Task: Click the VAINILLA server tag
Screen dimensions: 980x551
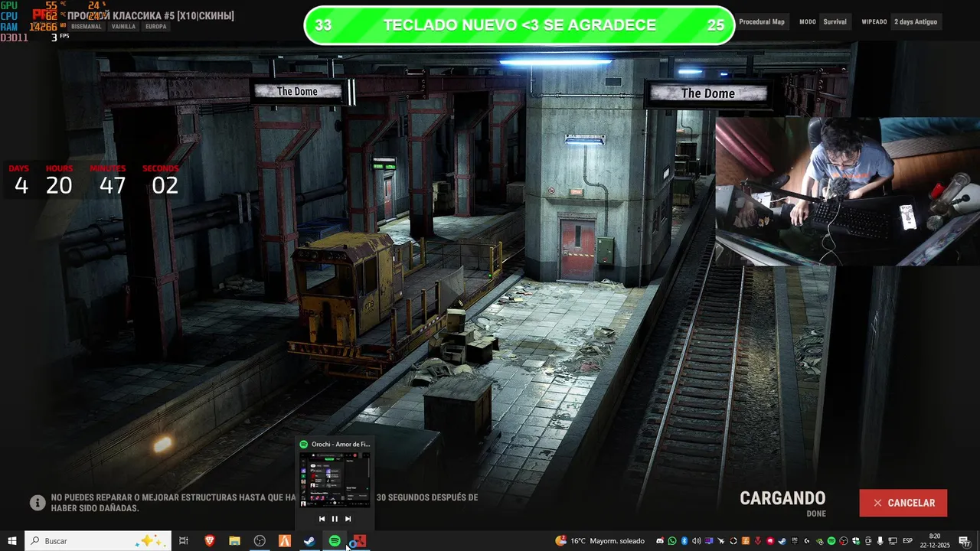Action: coord(123,26)
